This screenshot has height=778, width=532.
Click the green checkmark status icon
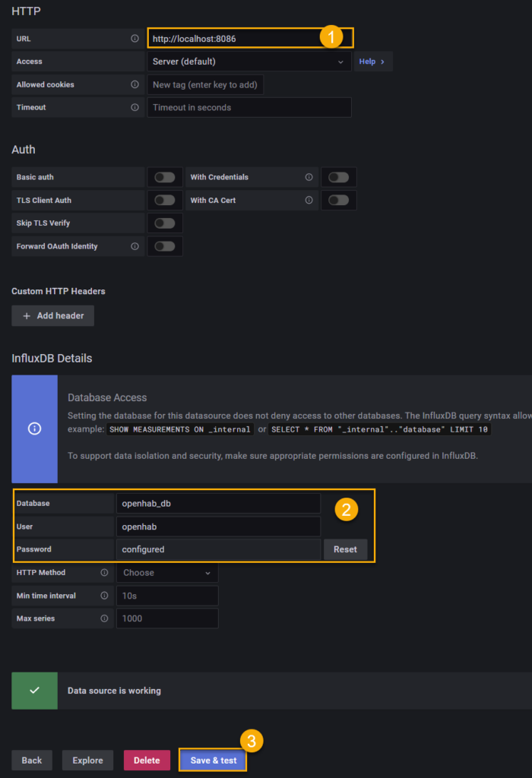click(34, 691)
